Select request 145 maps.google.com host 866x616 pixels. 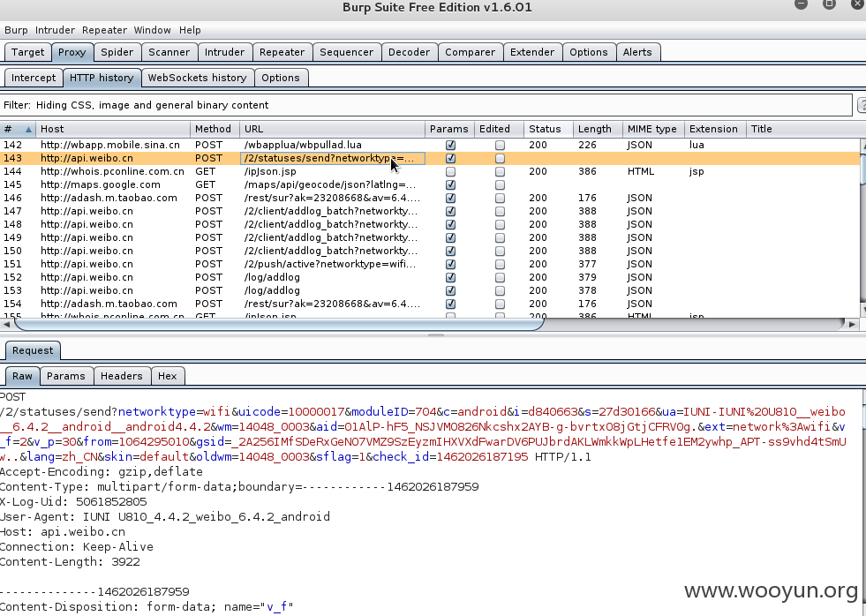[100, 185]
